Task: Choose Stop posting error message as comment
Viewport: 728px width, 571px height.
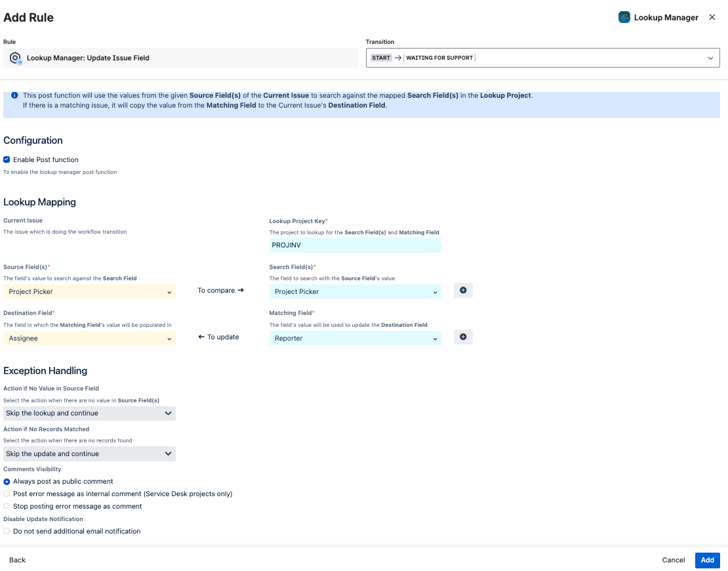Action: pyautogui.click(x=7, y=506)
